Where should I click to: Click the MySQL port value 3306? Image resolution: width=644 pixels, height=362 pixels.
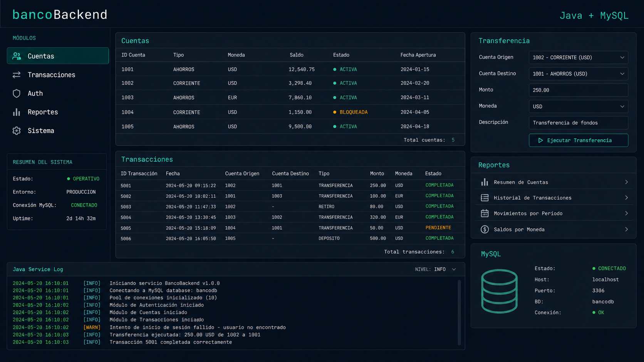(x=598, y=290)
